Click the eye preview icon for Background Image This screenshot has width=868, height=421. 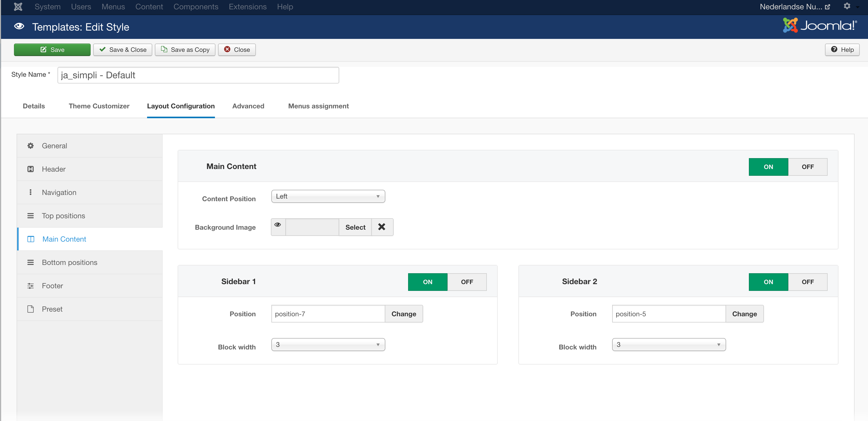[x=278, y=225]
